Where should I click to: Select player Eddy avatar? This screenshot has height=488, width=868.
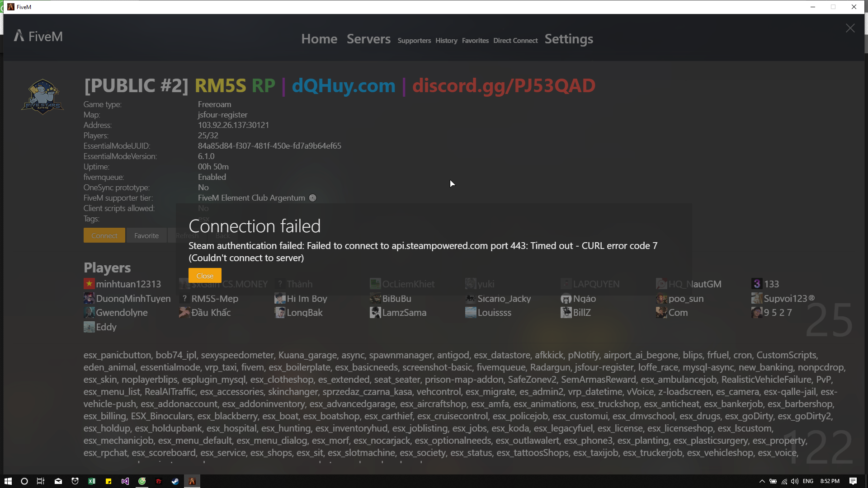tap(89, 327)
